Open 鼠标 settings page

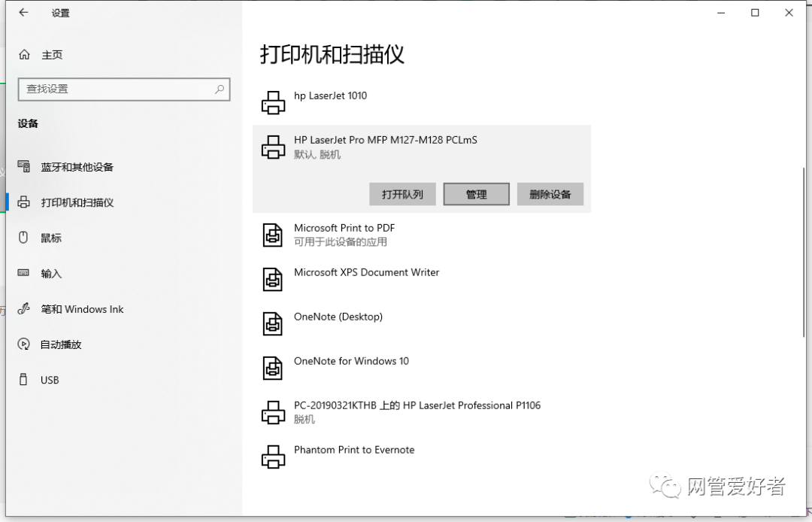[x=51, y=238]
